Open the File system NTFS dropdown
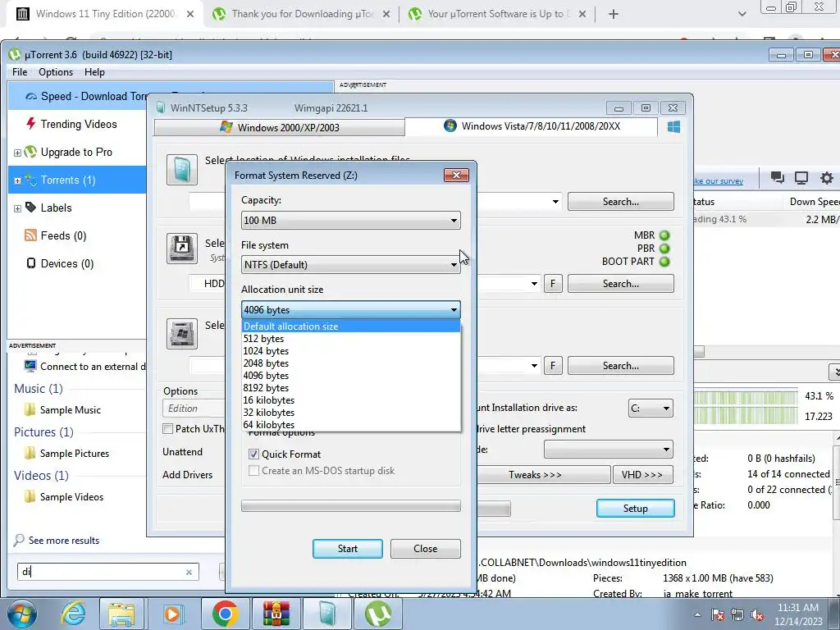 351,265
